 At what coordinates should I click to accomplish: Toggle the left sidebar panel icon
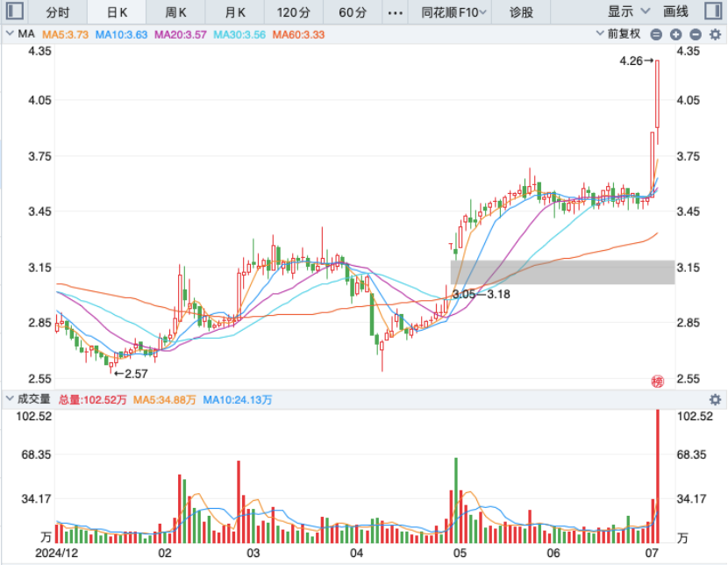15,11
